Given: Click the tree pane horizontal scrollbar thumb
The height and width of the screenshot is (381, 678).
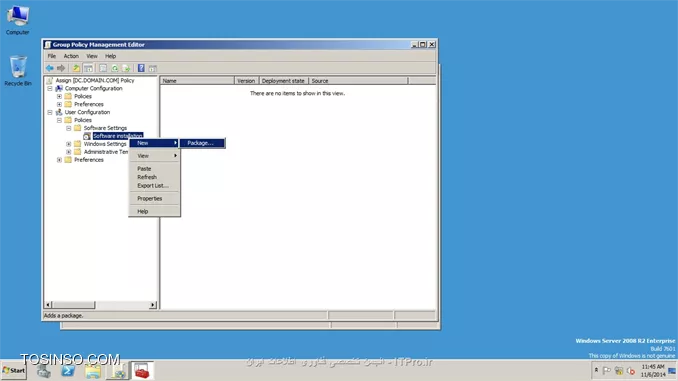Looking at the screenshot, I should point(74,305).
